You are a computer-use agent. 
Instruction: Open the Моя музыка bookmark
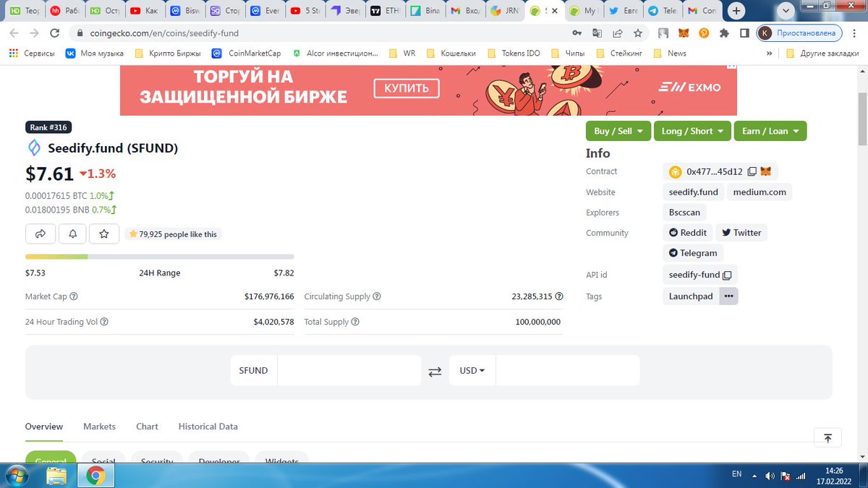coord(95,53)
